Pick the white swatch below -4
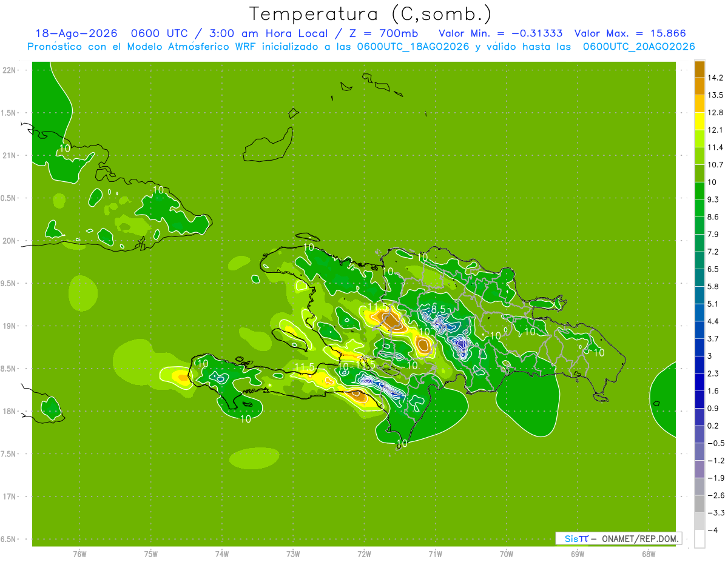728x562 pixels. (x=699, y=539)
